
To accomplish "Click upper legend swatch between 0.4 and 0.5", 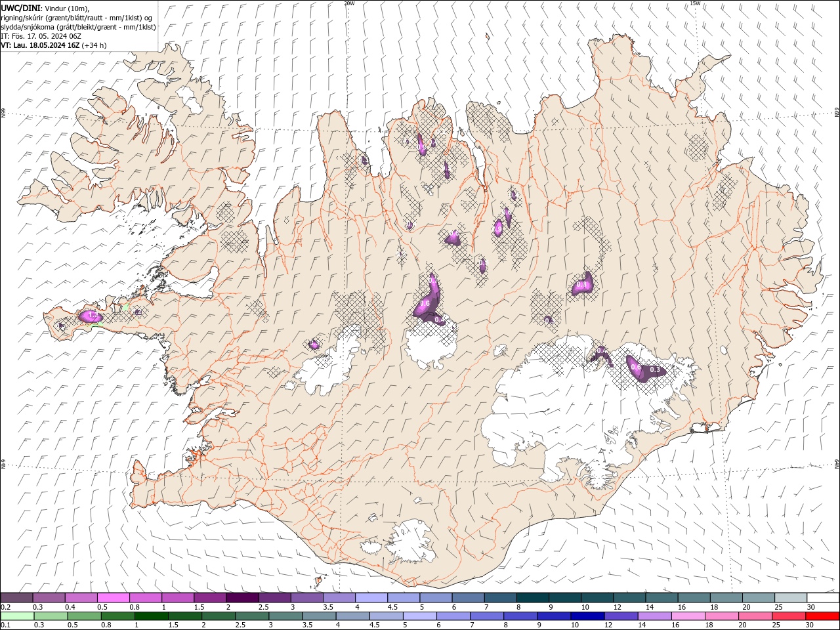I will (x=81, y=598).
